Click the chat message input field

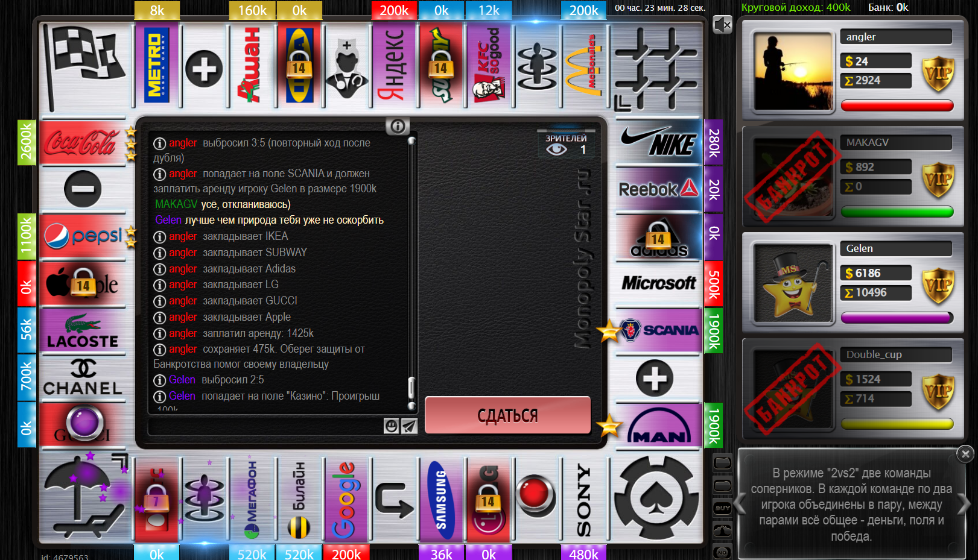click(265, 426)
